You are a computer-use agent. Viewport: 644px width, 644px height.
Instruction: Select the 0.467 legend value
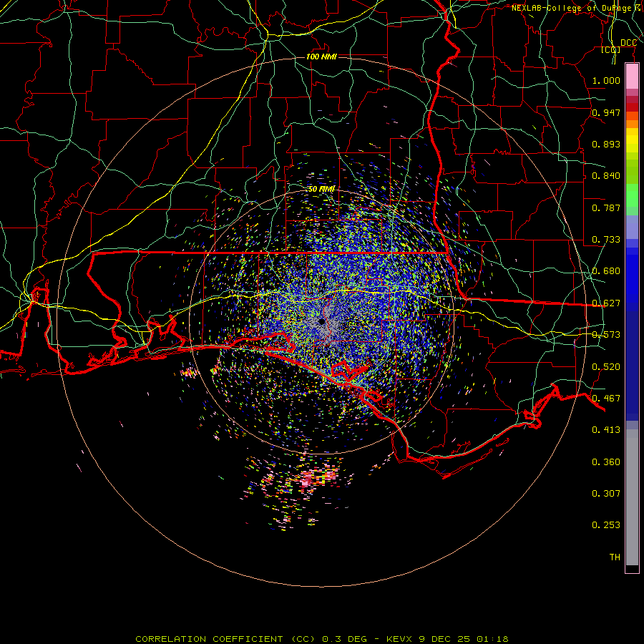(606, 399)
